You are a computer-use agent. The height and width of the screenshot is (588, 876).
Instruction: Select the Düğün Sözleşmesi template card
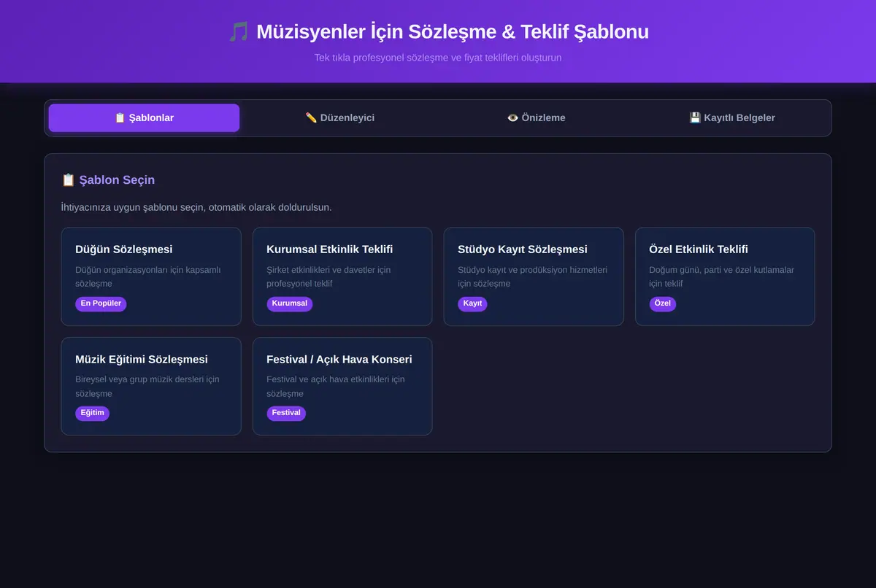click(x=151, y=276)
